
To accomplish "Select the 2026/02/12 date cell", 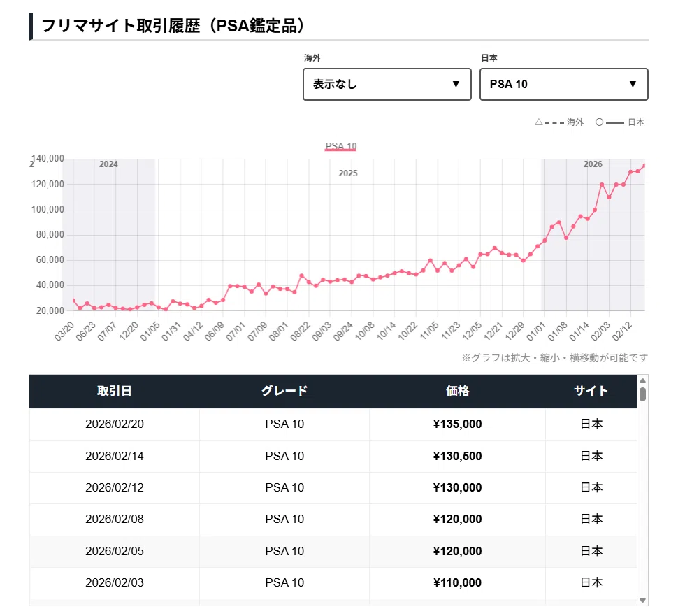I will coord(115,487).
